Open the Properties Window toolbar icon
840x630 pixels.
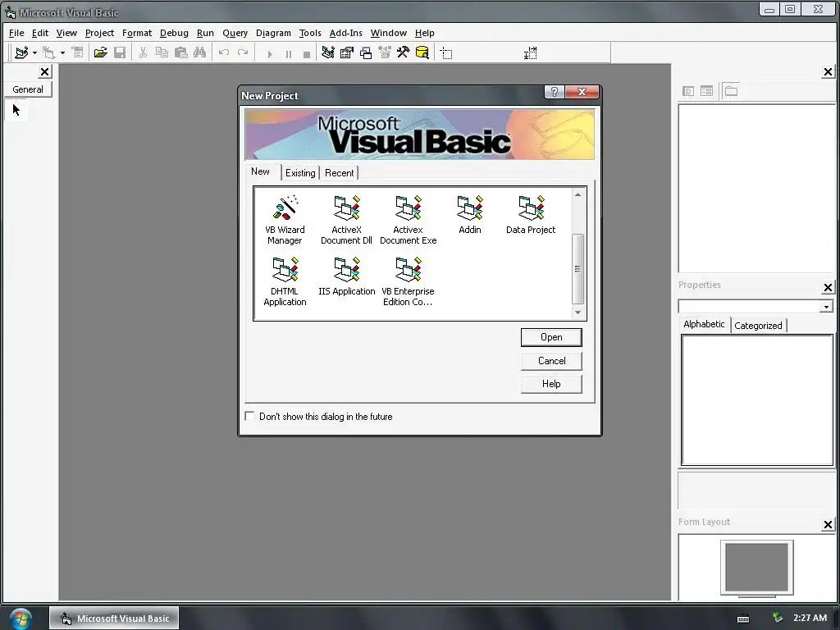[x=347, y=52]
